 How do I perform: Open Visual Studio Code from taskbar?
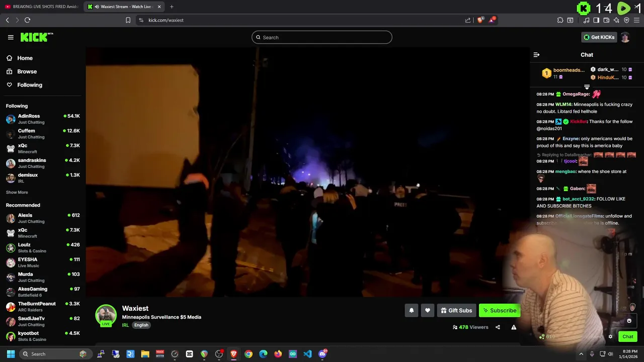point(307,354)
